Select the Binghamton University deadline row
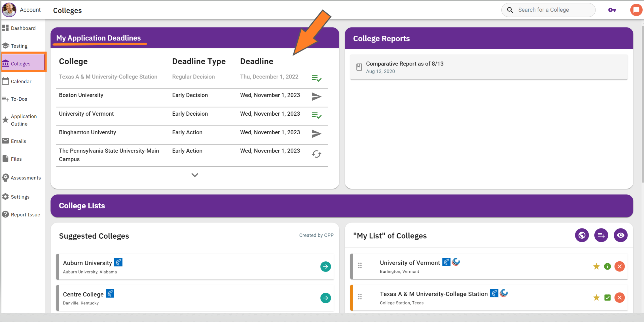Viewport: 644px width, 322px height. (x=192, y=135)
